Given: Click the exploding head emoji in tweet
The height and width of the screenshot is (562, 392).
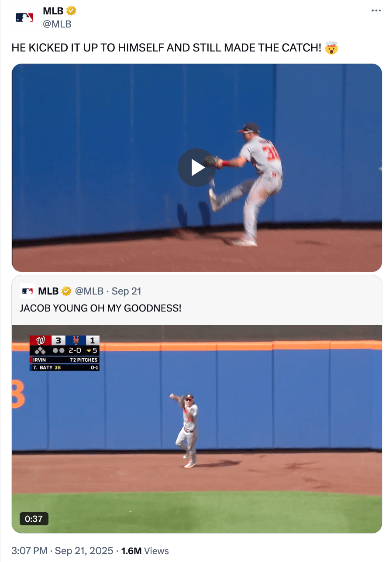Looking at the screenshot, I should [332, 48].
